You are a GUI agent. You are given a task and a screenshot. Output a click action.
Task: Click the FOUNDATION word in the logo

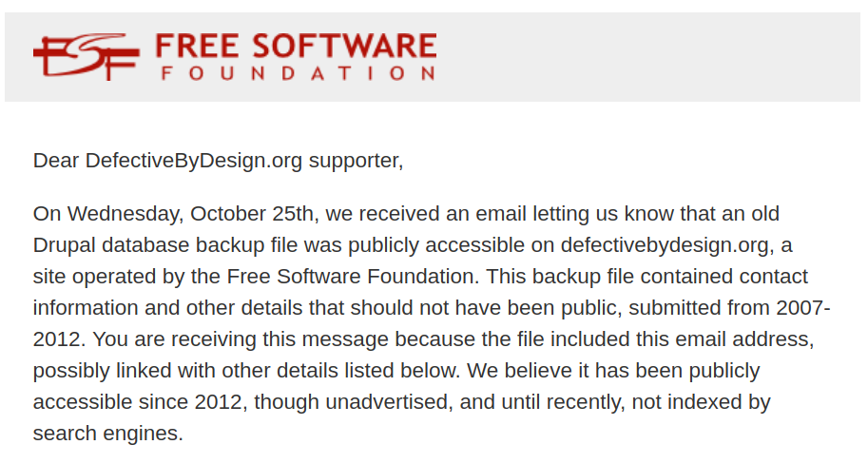(x=298, y=72)
